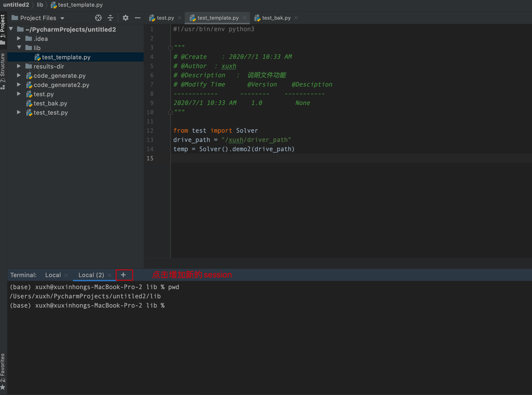Click the drive_path assignment line
Viewport: 532px width, 395px height.
pos(232,140)
